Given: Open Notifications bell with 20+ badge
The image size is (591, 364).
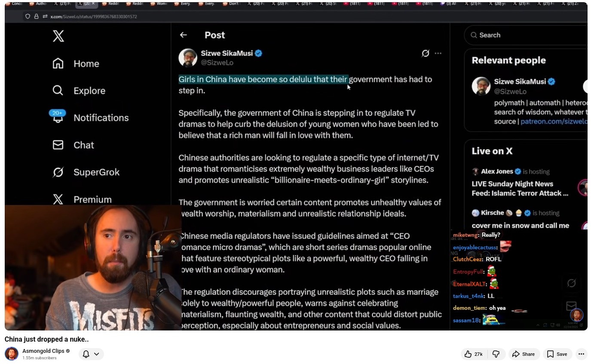Looking at the screenshot, I should pos(58,117).
